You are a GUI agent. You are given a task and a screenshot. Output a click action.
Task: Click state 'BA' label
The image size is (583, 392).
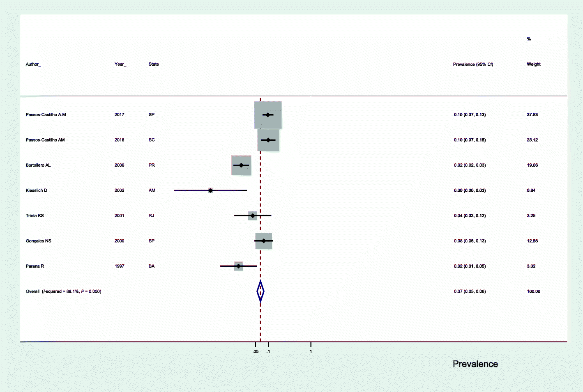(152, 266)
